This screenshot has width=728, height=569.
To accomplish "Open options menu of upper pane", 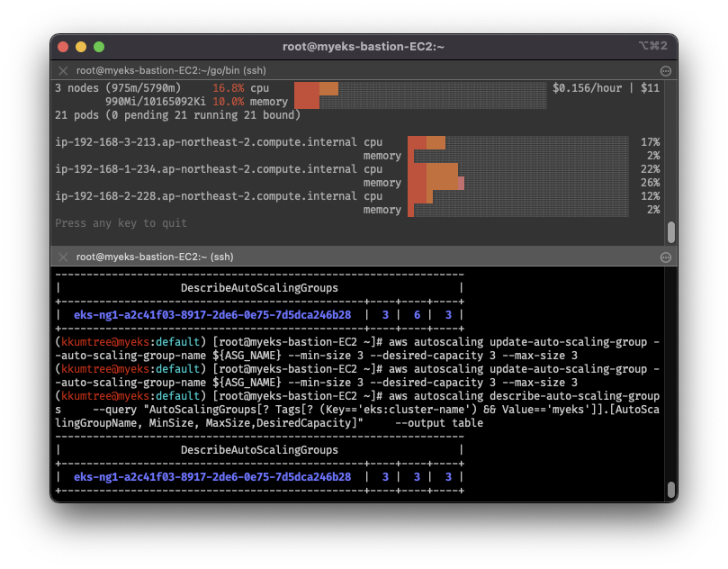I will click(x=665, y=71).
